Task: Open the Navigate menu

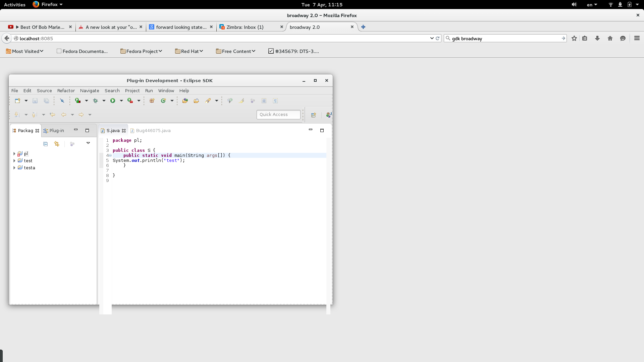Action: (90, 90)
